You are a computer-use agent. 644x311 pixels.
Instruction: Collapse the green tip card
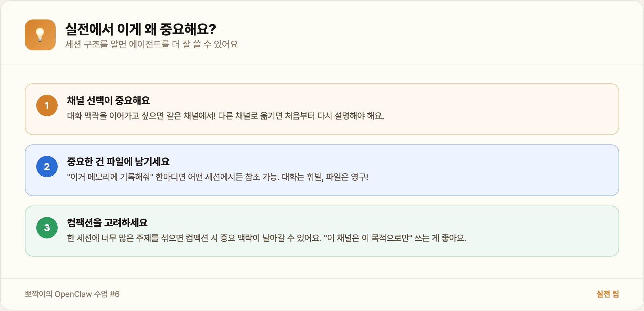click(321, 231)
